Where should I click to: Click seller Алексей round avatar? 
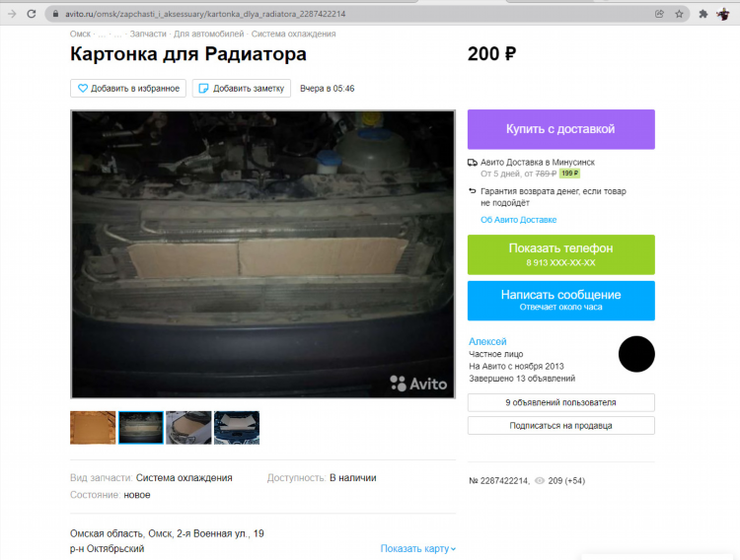(636, 354)
